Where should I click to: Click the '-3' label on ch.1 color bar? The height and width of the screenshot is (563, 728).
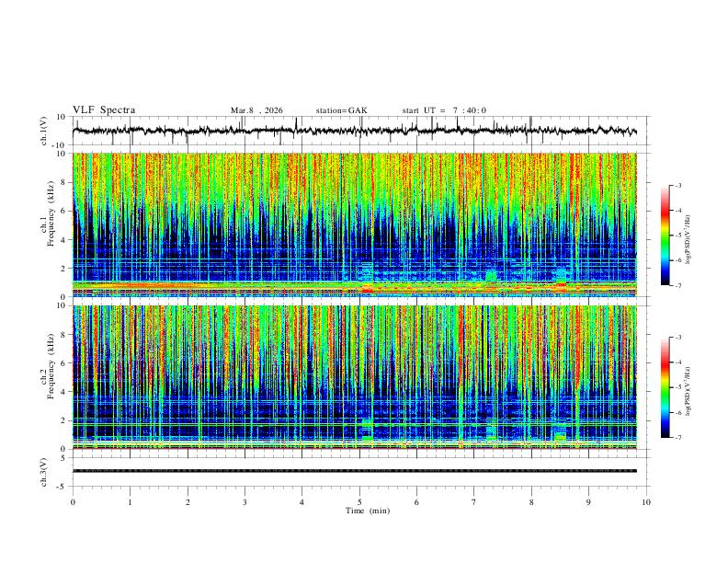click(678, 186)
